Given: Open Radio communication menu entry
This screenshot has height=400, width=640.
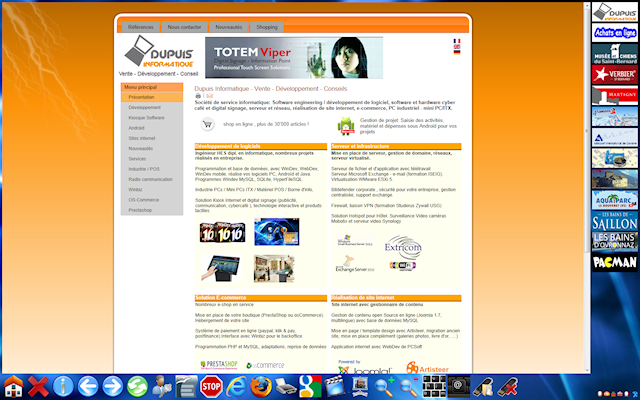Looking at the screenshot, I should tap(152, 179).
